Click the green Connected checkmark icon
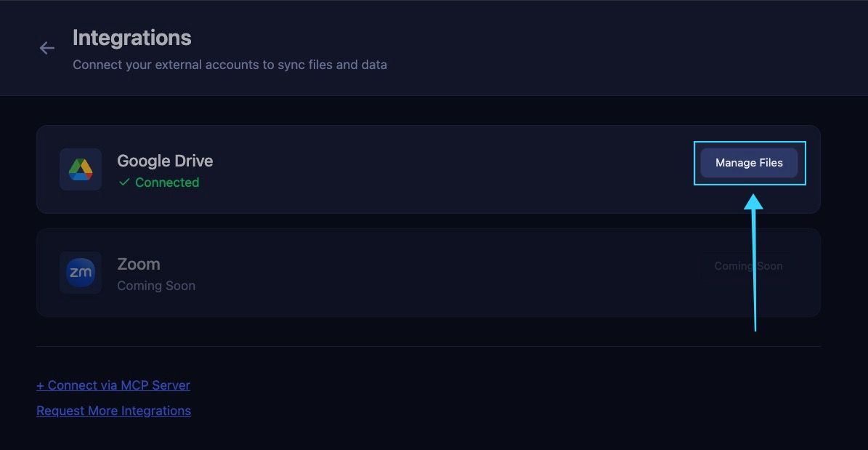868x450 pixels. coord(124,182)
